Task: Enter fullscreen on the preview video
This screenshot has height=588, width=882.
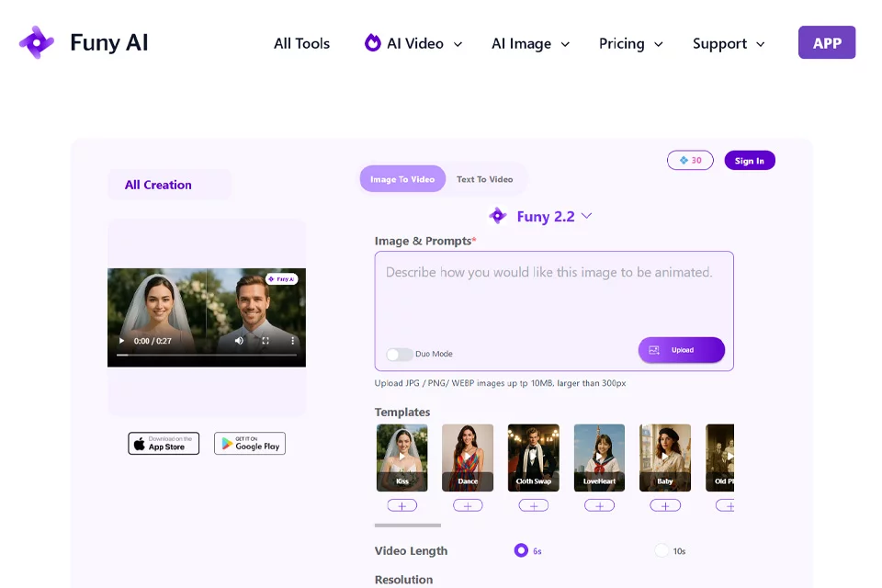Action: click(x=266, y=341)
